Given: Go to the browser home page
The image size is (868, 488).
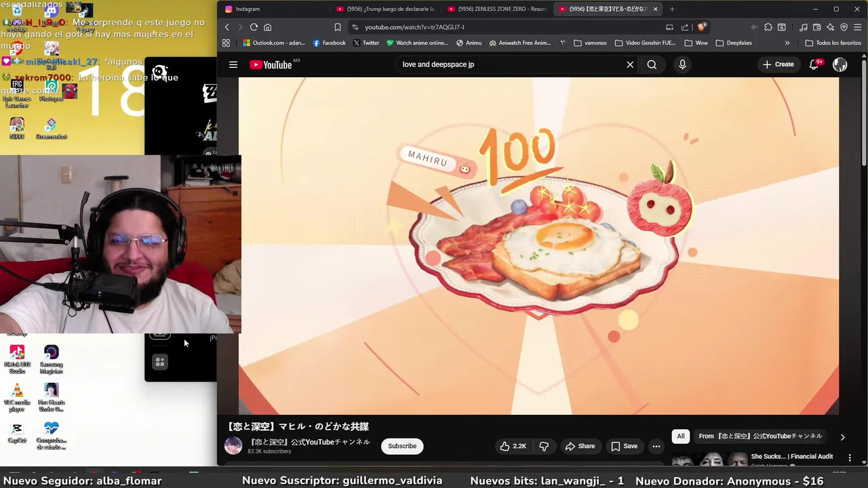Looking at the screenshot, I should [x=268, y=27].
